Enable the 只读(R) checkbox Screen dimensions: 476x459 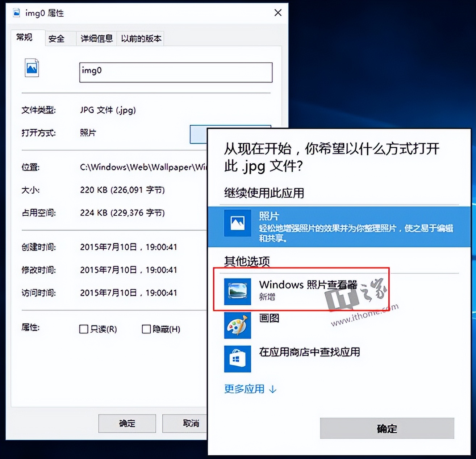pos(83,329)
